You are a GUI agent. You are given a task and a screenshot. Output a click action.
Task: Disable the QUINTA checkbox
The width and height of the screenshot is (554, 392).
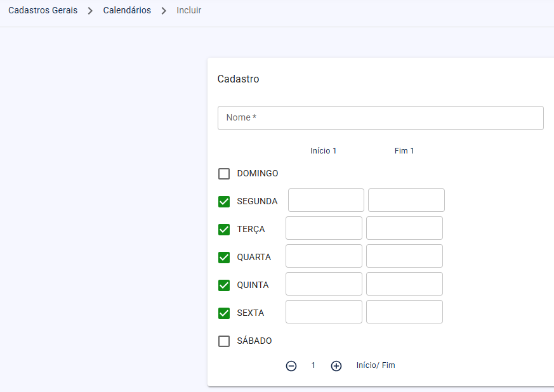(x=224, y=285)
